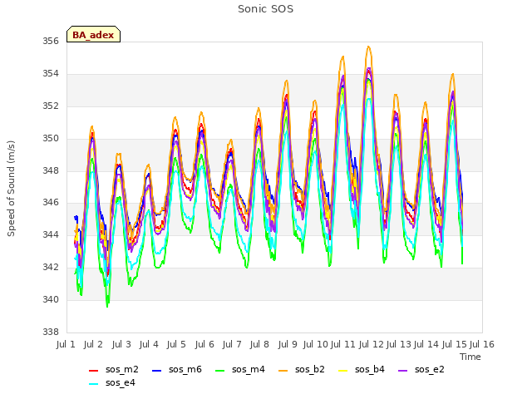
Task: Click the Jul 12 x-axis tick label
Action: (372, 344)
